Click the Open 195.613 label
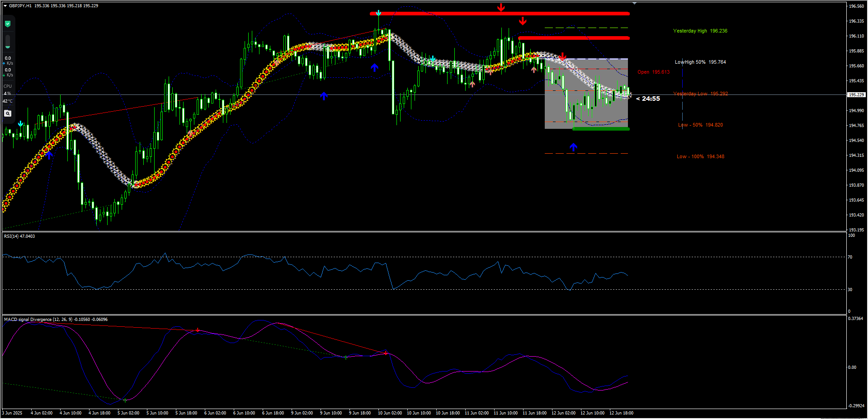Viewport: 868px width, 419px height. point(654,72)
